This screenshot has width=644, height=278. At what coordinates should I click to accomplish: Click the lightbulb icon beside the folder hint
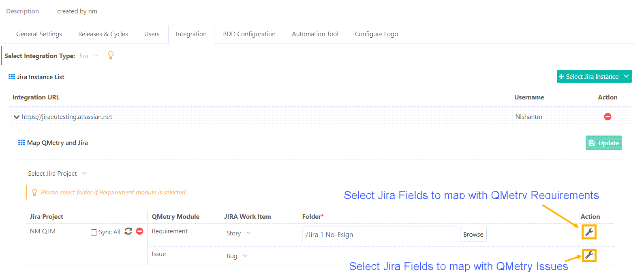34,192
